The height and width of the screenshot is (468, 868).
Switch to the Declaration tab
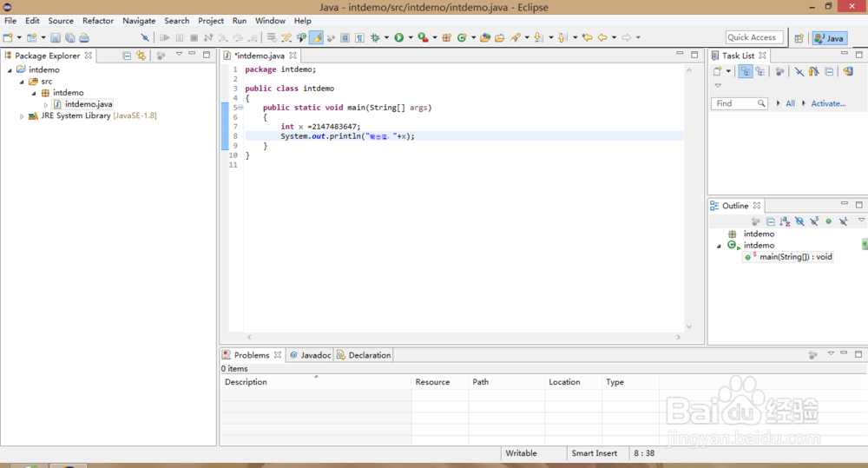[x=364, y=355]
